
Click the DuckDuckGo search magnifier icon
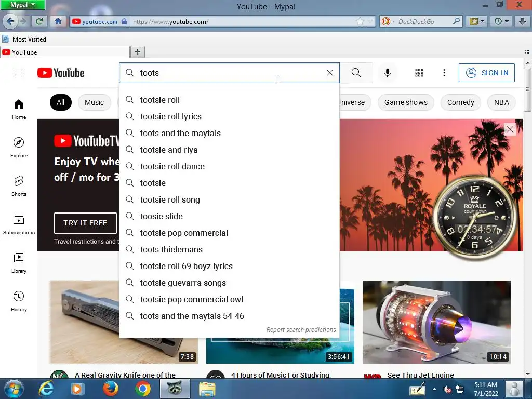(x=456, y=21)
